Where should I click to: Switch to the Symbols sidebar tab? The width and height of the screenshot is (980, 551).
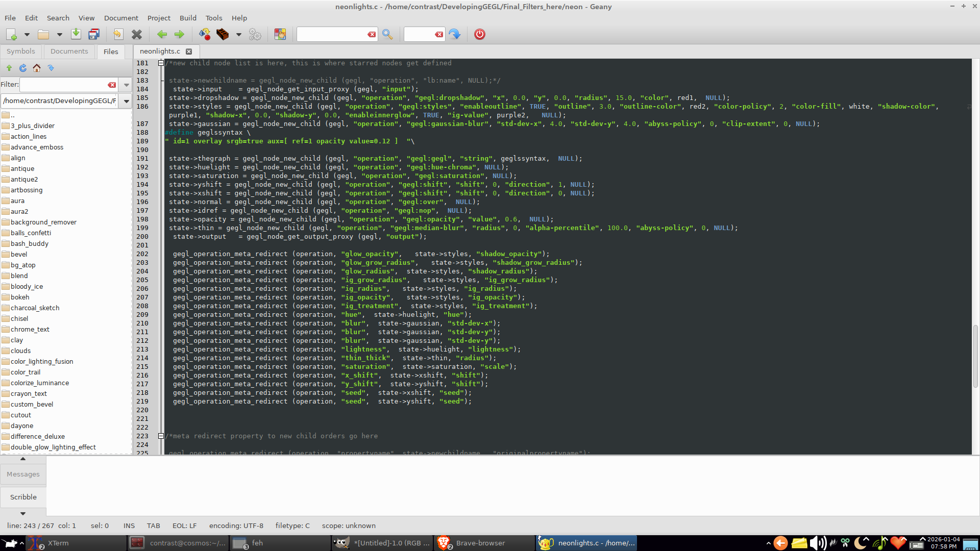(x=21, y=51)
